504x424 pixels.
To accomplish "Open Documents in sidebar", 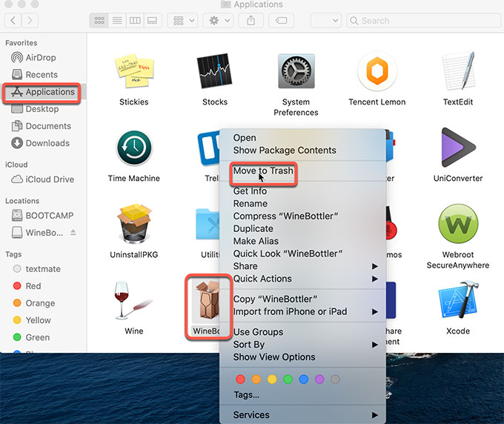I will coord(43,126).
